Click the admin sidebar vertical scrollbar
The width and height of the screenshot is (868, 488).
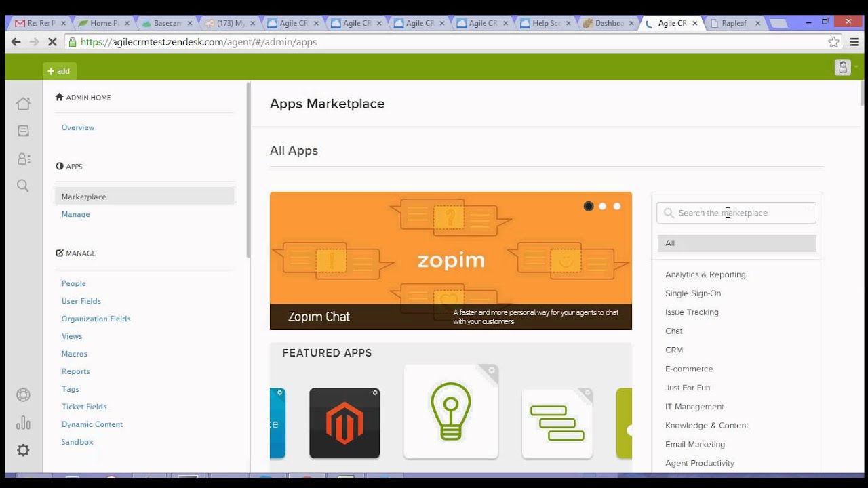(248, 169)
